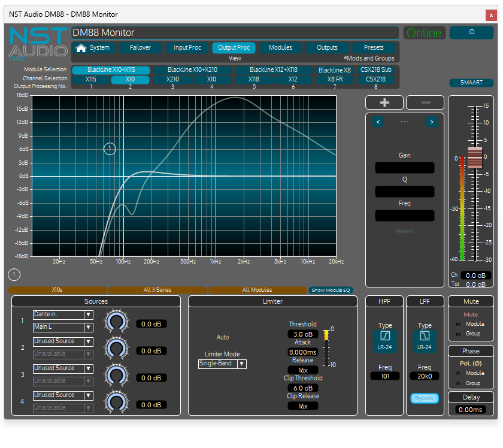Select EQ node 1 on the graph

tap(110, 149)
